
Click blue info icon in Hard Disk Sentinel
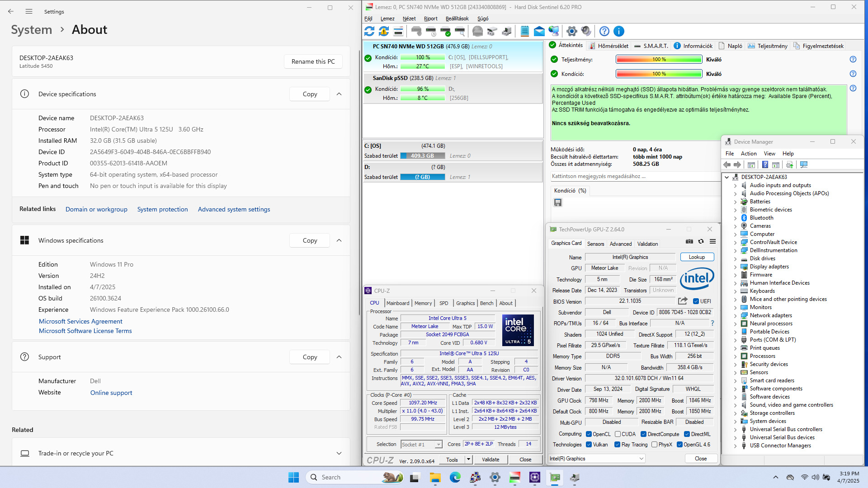619,31
